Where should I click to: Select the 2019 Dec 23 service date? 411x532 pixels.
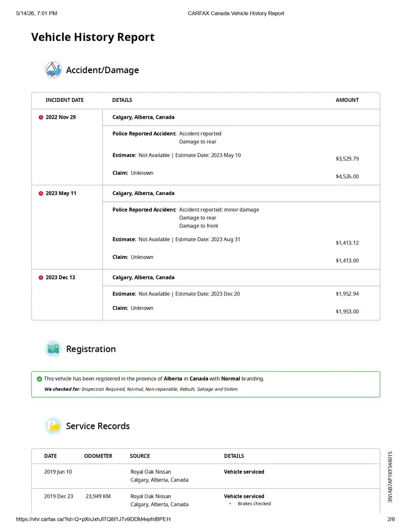pyautogui.click(x=58, y=497)
